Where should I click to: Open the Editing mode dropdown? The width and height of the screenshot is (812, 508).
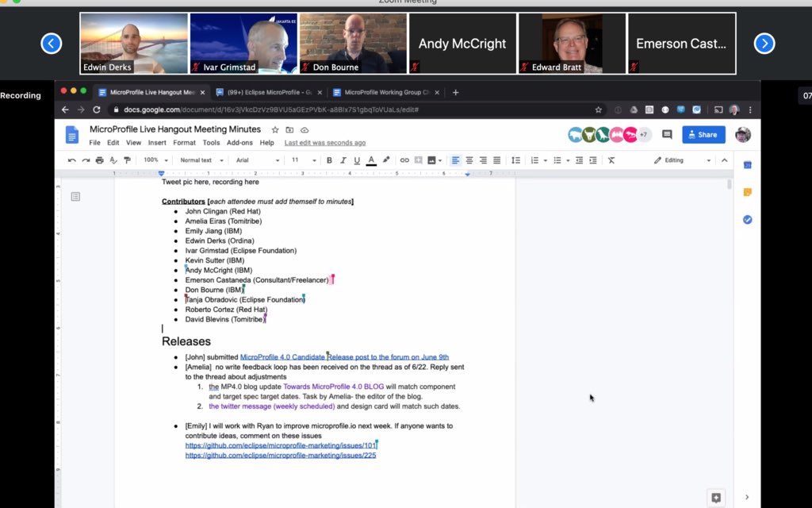coord(682,160)
